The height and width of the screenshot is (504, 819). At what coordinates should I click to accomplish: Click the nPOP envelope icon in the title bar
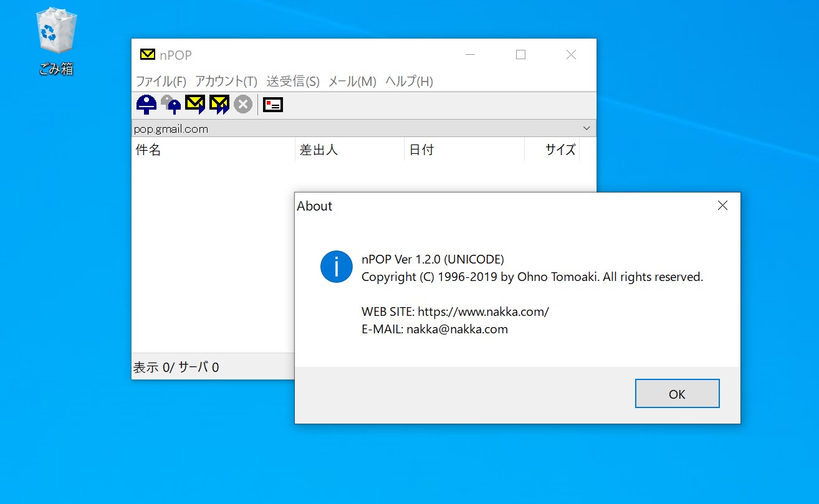(x=147, y=54)
